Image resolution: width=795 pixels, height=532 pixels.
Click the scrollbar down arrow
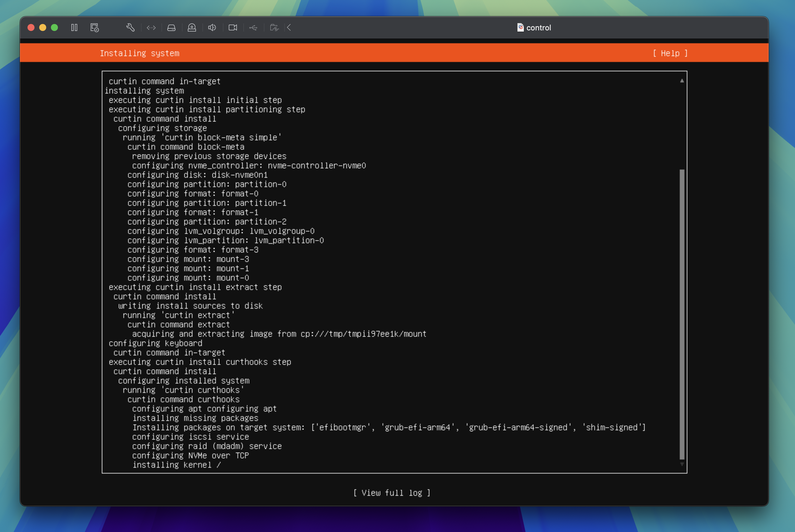click(x=682, y=464)
